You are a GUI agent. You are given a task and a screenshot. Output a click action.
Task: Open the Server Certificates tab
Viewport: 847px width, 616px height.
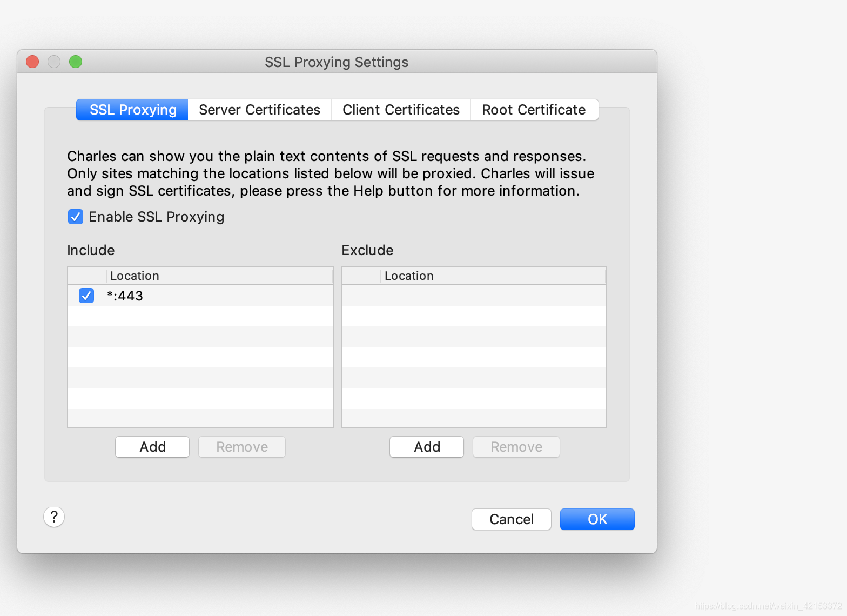259,110
